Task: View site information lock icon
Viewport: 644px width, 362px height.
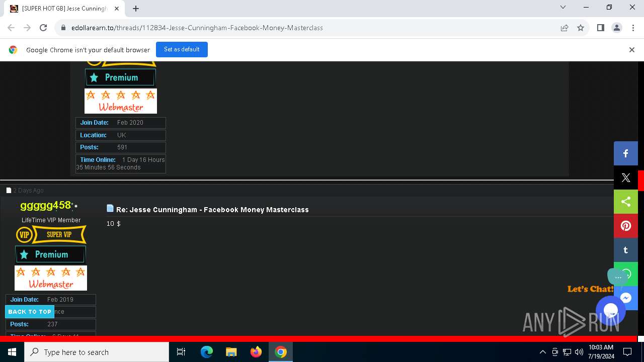Action: 63,28
